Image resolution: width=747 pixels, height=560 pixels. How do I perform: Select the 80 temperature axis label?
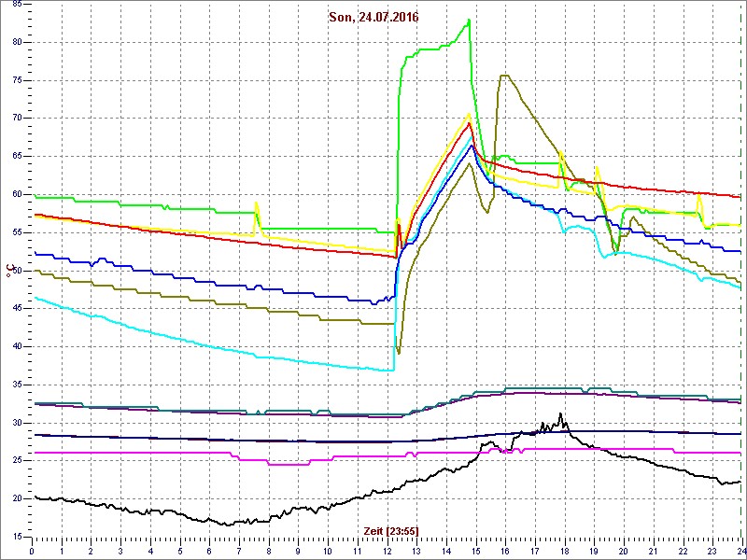(16, 42)
